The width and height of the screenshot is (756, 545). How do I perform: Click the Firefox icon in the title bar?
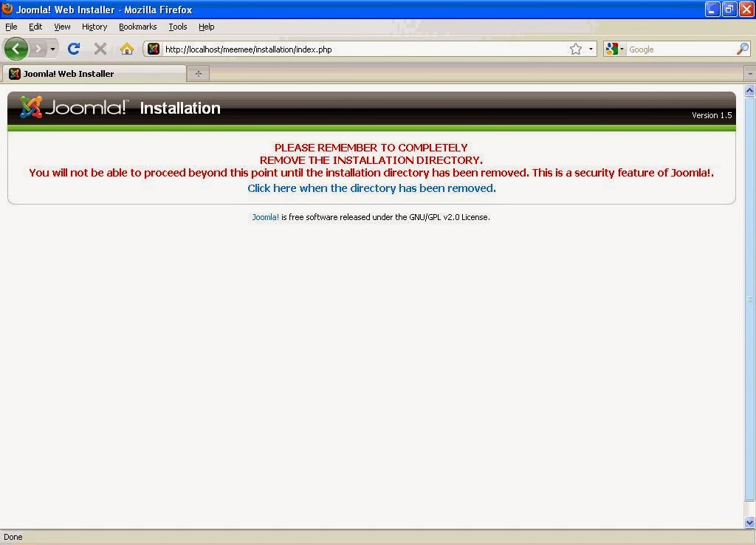[x=7, y=9]
